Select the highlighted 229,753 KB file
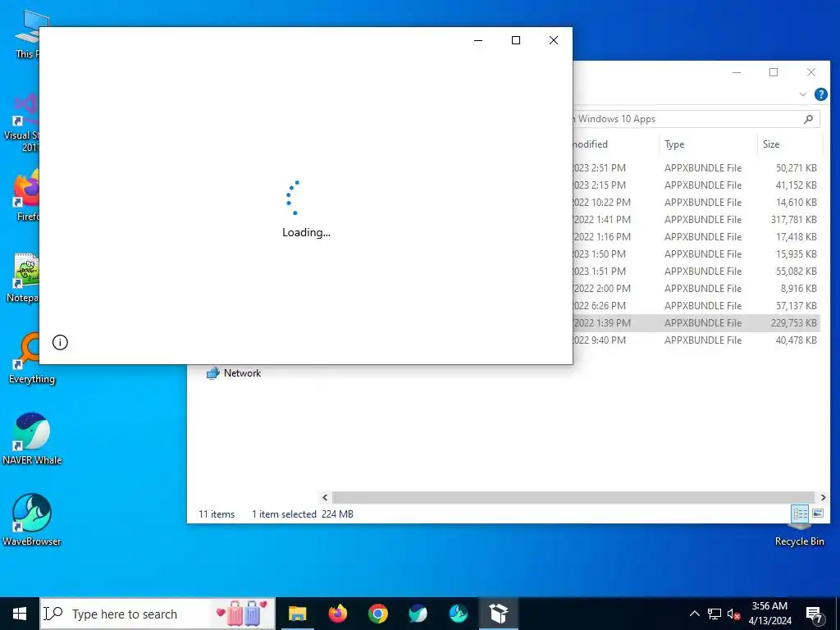 pos(696,322)
